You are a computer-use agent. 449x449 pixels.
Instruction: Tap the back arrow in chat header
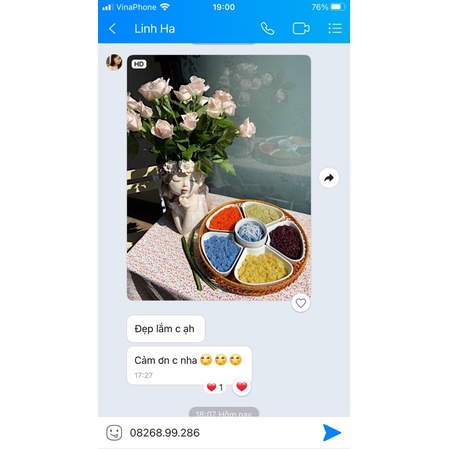(112, 29)
